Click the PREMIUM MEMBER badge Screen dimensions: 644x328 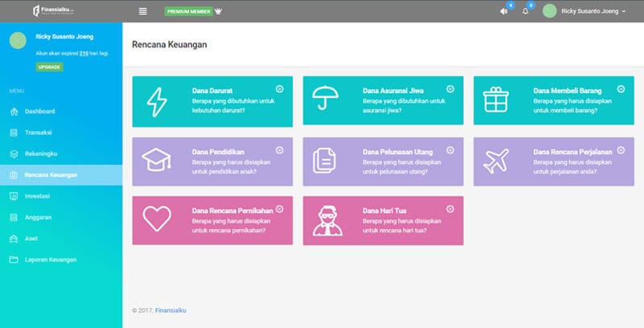click(x=188, y=11)
